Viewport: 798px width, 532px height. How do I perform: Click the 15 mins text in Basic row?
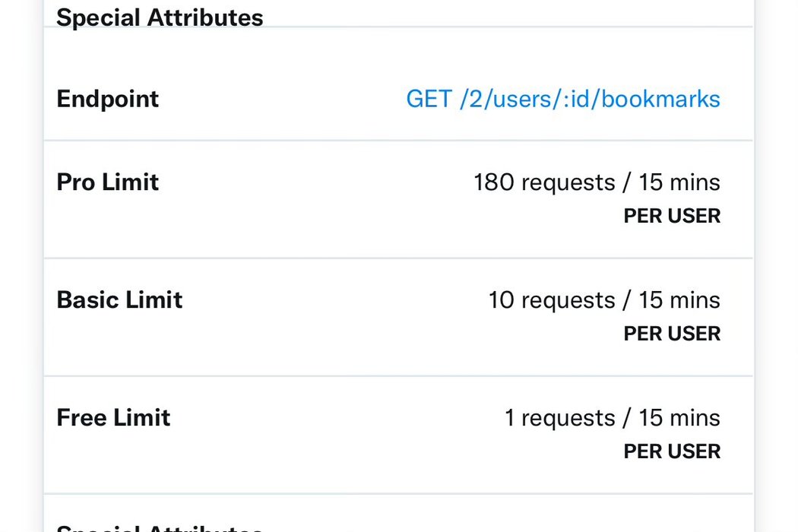pos(679,300)
